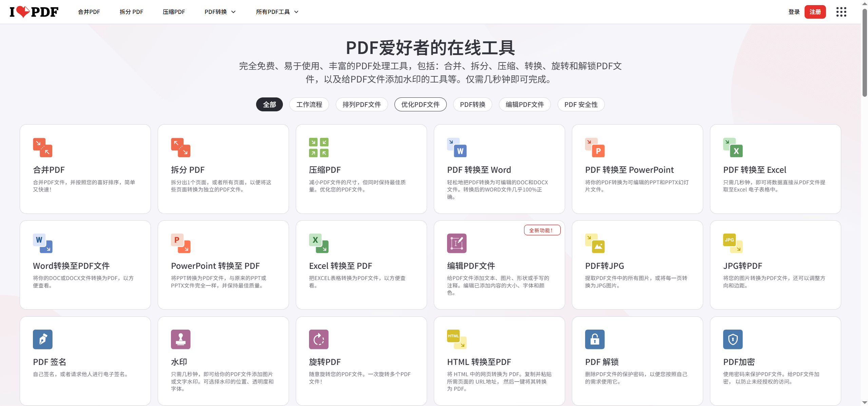
Task: Click the 登录 link
Action: point(794,12)
